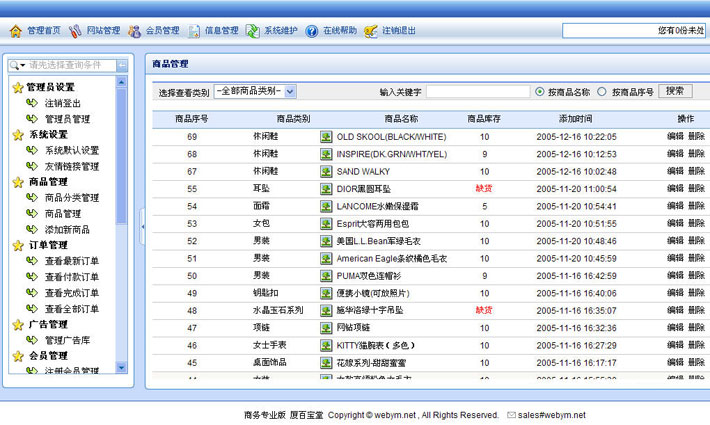The image size is (710, 425).
Task: Collapse the sidebar using the splitter arrow
Action: coord(143,226)
